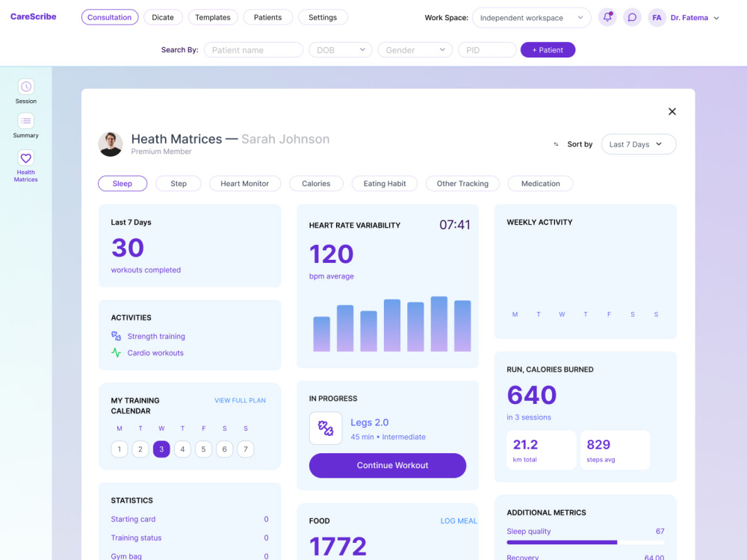Image resolution: width=747 pixels, height=560 pixels.
Task: Click the Gym bag statistics row
Action: (190, 556)
